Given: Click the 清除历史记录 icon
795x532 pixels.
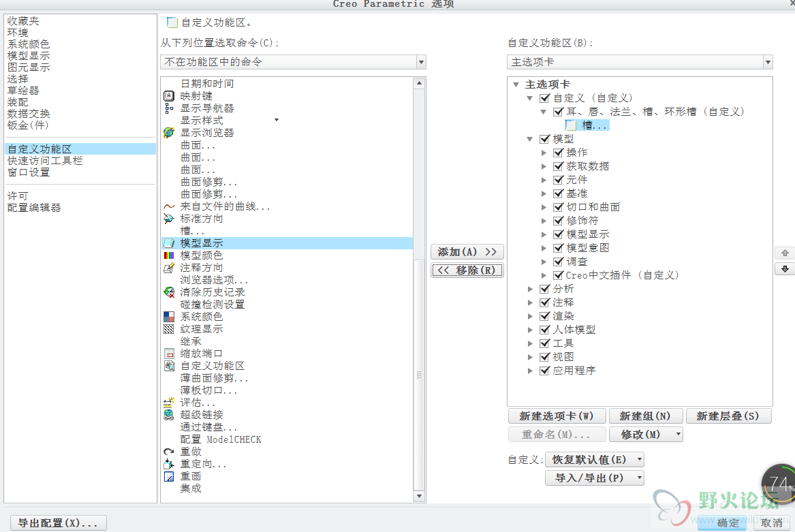Looking at the screenshot, I should pyautogui.click(x=169, y=292).
